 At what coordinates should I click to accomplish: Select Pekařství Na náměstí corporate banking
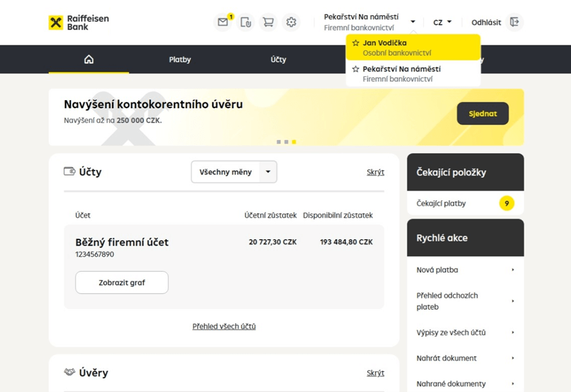point(413,74)
